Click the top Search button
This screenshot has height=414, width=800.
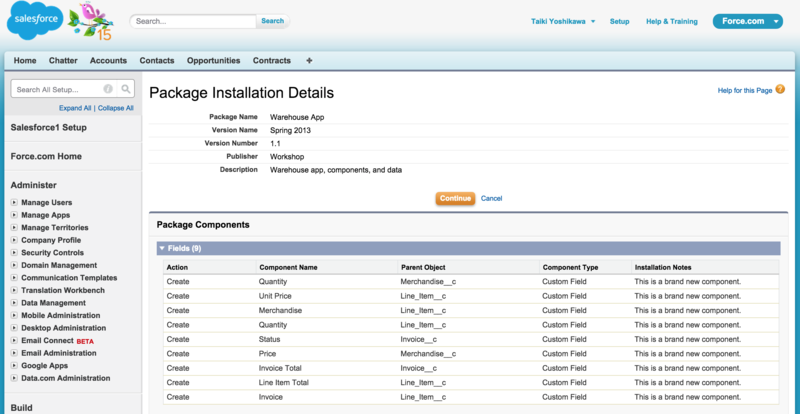click(x=272, y=21)
